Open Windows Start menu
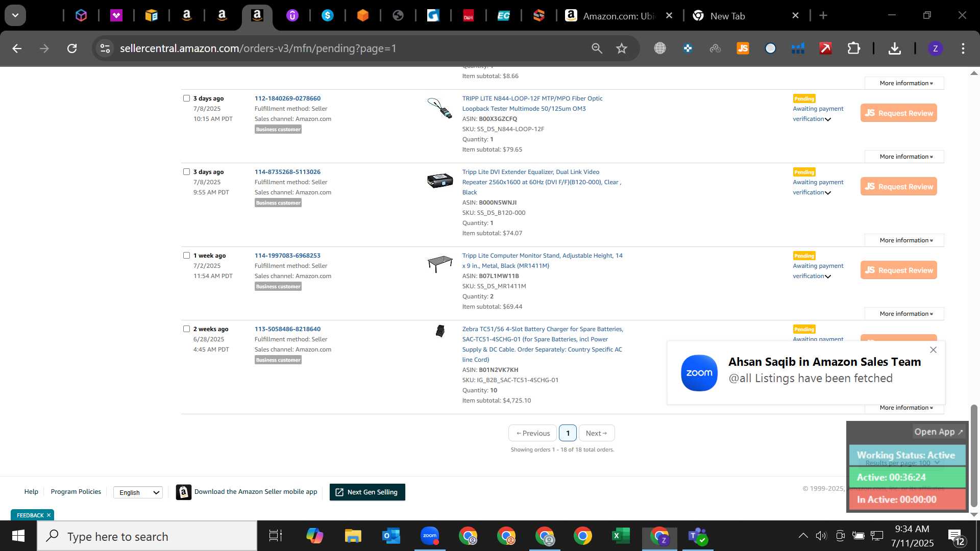This screenshot has width=980, height=551. coord(18,536)
